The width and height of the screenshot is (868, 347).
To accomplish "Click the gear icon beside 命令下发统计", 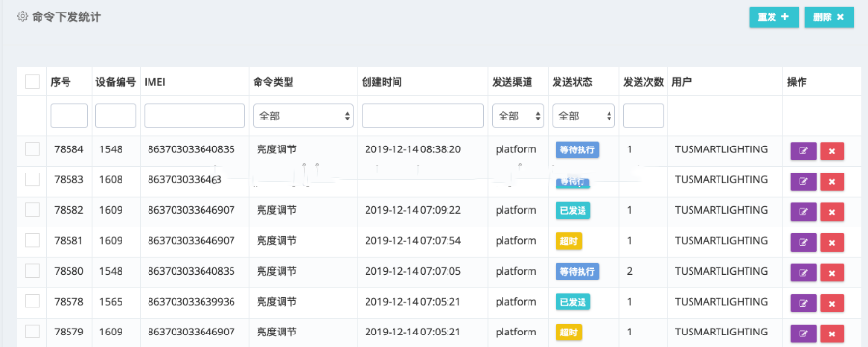I will coord(22,16).
